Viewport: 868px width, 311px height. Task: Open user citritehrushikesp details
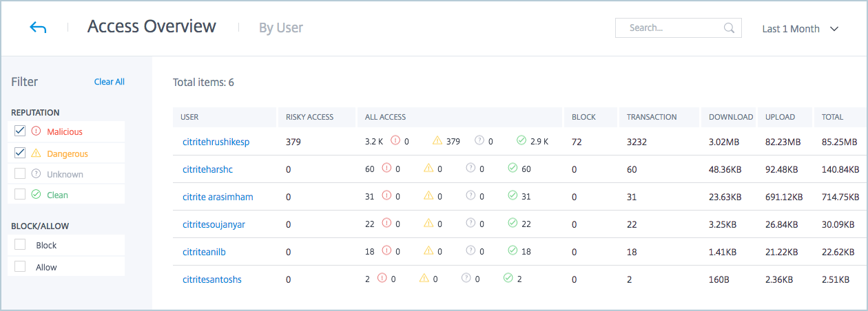(216, 142)
